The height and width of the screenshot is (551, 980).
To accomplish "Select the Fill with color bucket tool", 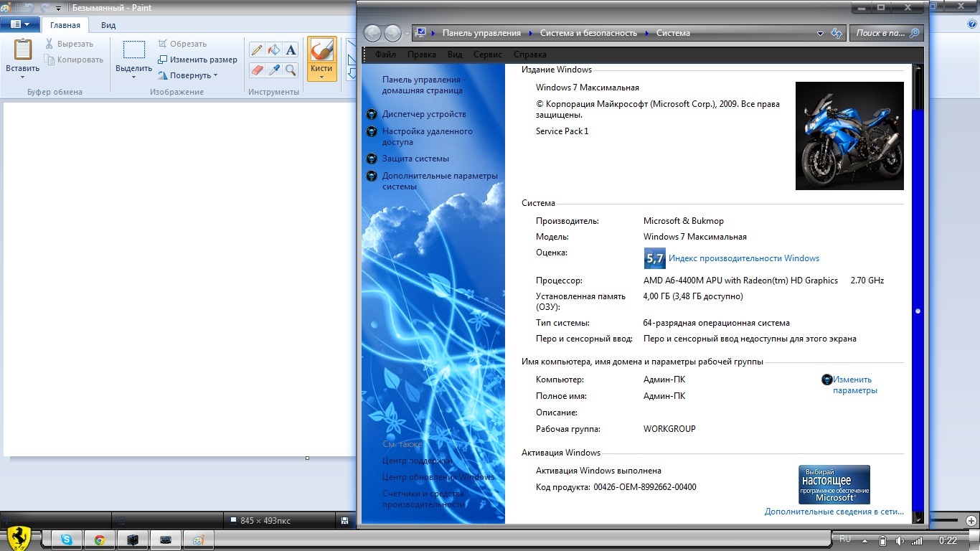I will tap(273, 50).
